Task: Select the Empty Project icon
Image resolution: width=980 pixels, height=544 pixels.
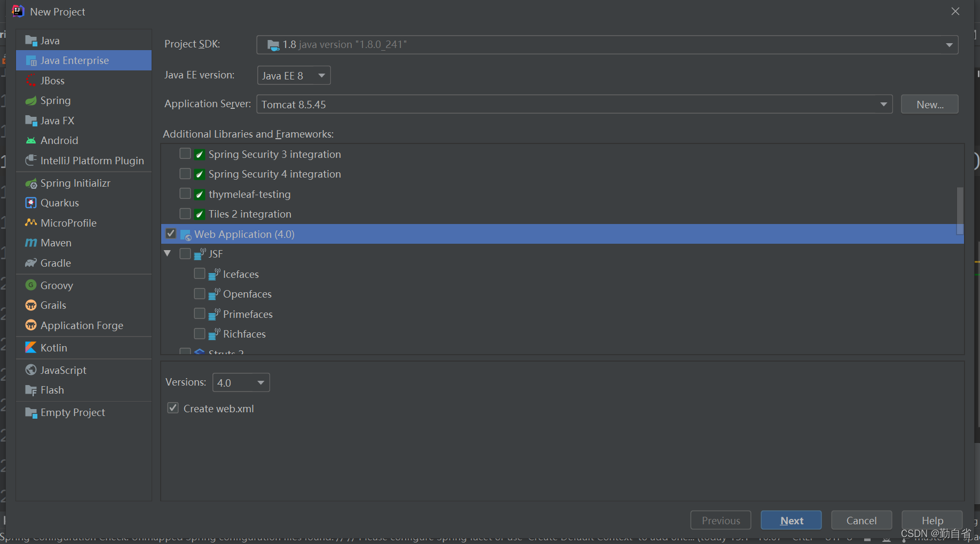Action: click(31, 413)
